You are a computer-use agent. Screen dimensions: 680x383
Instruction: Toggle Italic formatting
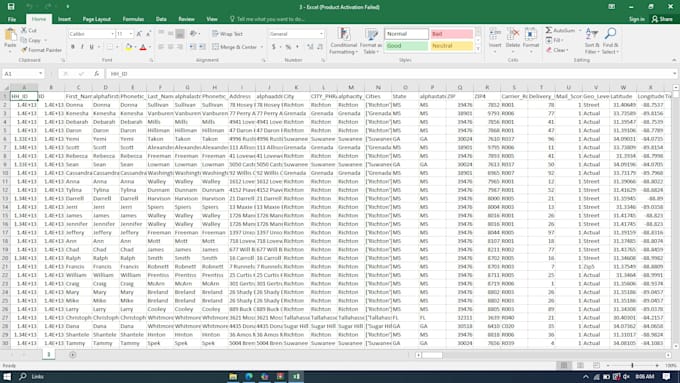coord(82,47)
